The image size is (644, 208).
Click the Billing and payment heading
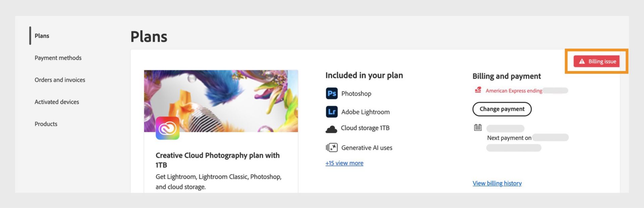506,76
